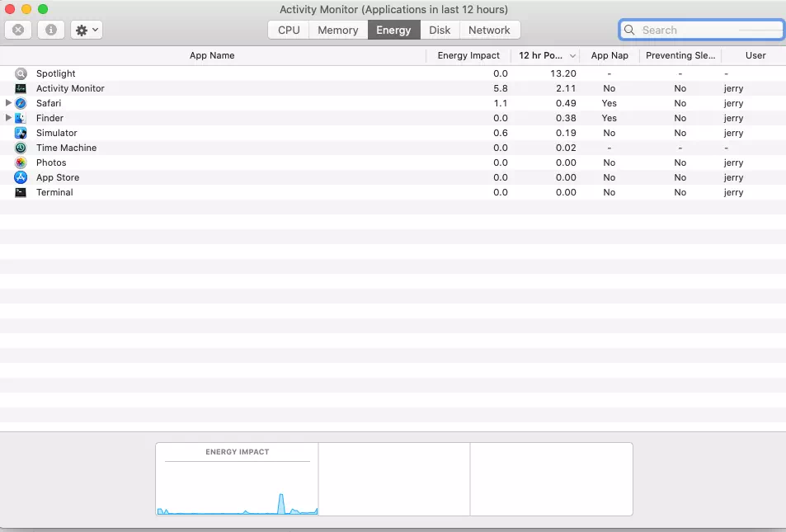Switch to the Memory tab
Viewport: 786px width, 532px height.
click(x=338, y=30)
